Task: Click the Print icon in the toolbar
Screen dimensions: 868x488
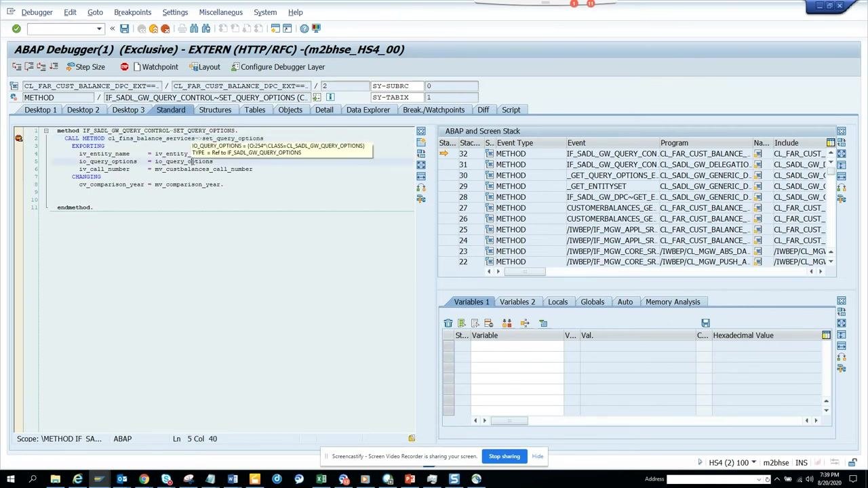Action: pos(182,28)
